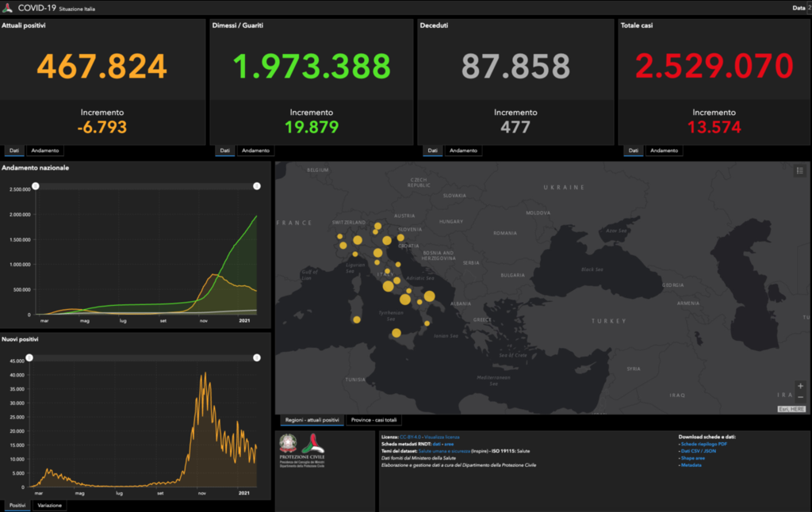The image size is (812, 512).
Task: Click left handle of Nuovi positivi range slider
Action: click(29, 358)
